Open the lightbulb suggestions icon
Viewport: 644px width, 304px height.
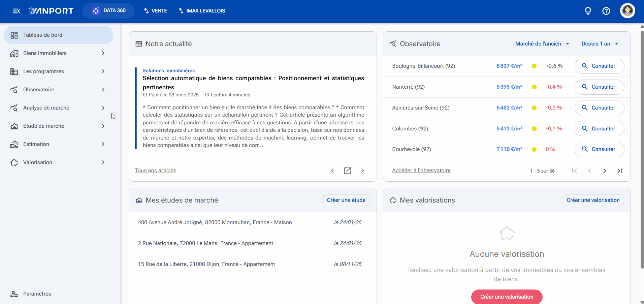588,11
